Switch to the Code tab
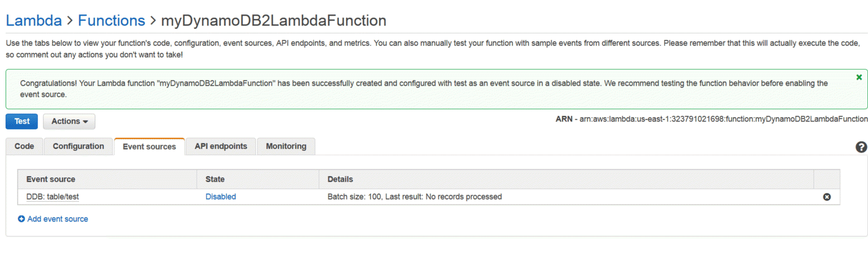 point(24,146)
